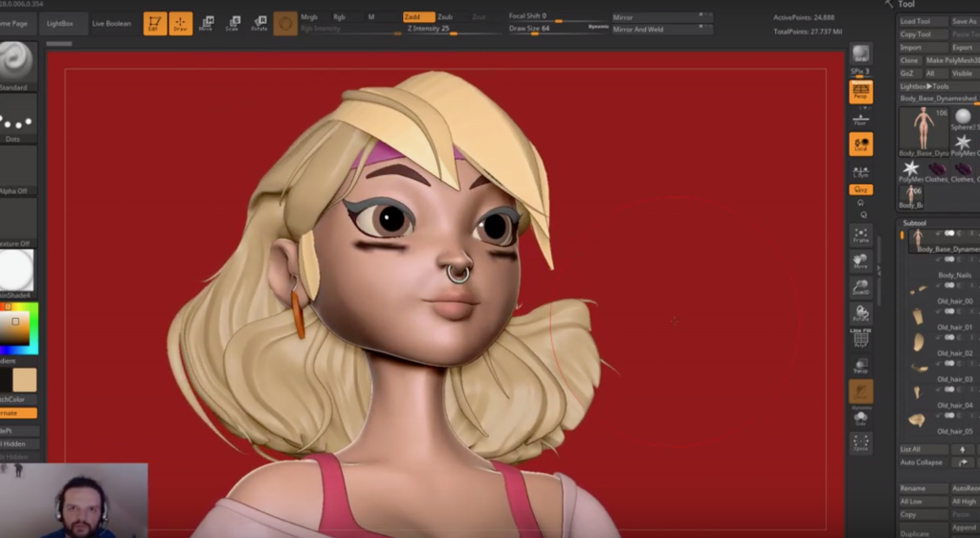Click the Transp transparency icon
This screenshot has width=980, height=538.
click(x=860, y=366)
